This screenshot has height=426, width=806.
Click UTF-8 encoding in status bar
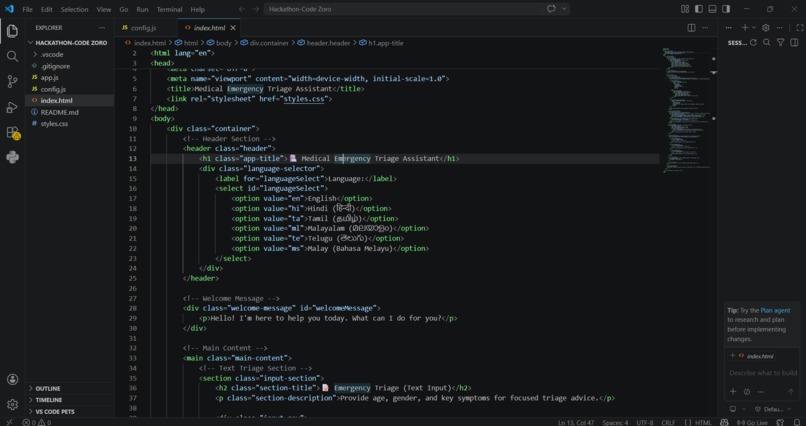pos(645,423)
